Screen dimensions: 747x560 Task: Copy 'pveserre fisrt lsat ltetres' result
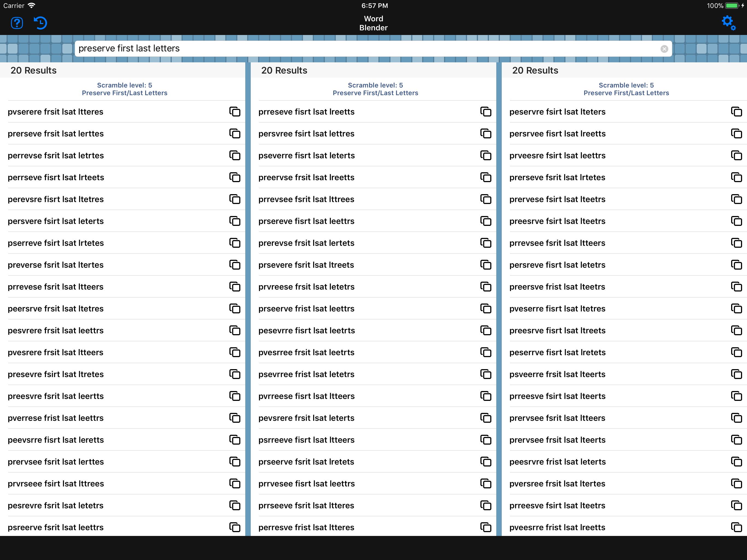click(x=736, y=309)
